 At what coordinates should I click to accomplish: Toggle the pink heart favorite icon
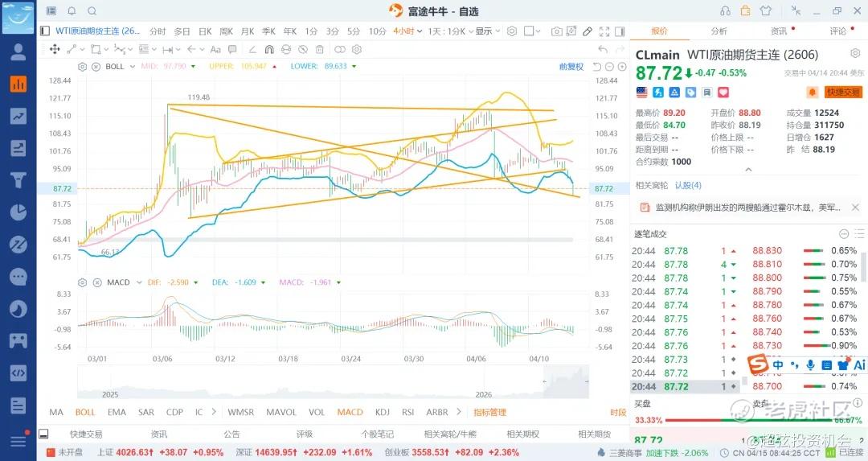[723, 92]
